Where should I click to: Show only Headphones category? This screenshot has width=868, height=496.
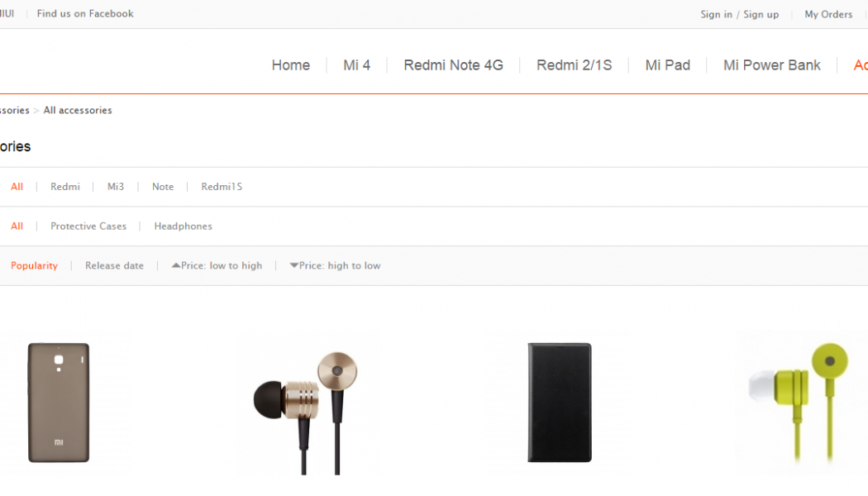point(183,227)
